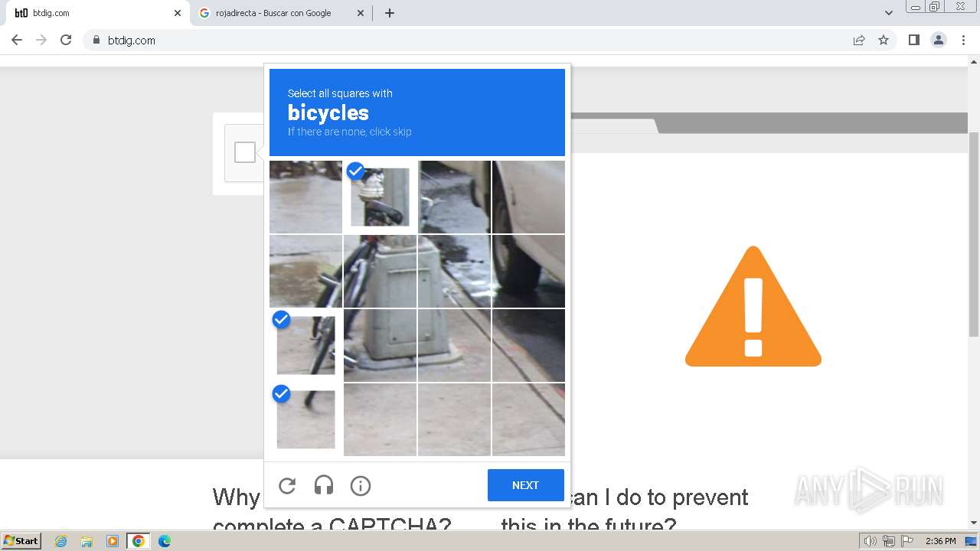Reload the btdig.com page
980x551 pixels.
coord(66,40)
